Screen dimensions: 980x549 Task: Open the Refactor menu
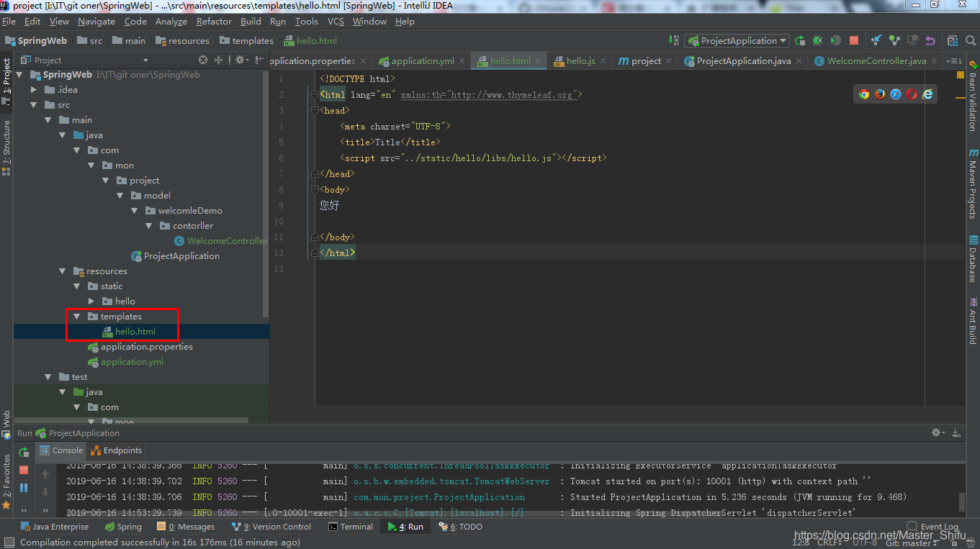(214, 22)
